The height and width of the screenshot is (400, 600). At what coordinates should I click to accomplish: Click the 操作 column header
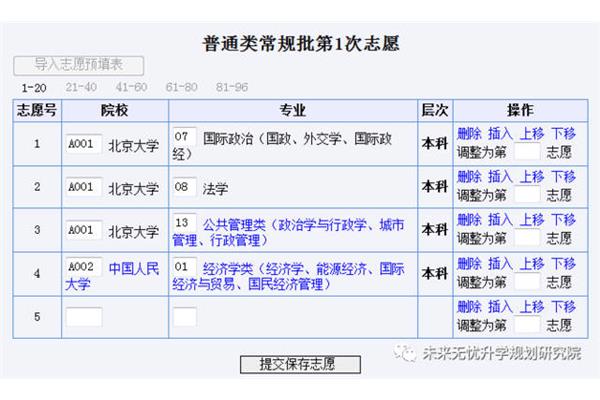pos(520,110)
